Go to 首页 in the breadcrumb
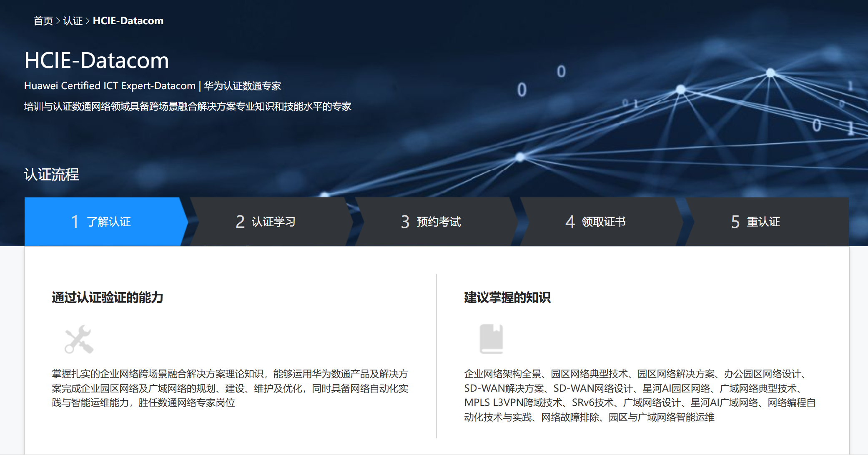 [43, 21]
